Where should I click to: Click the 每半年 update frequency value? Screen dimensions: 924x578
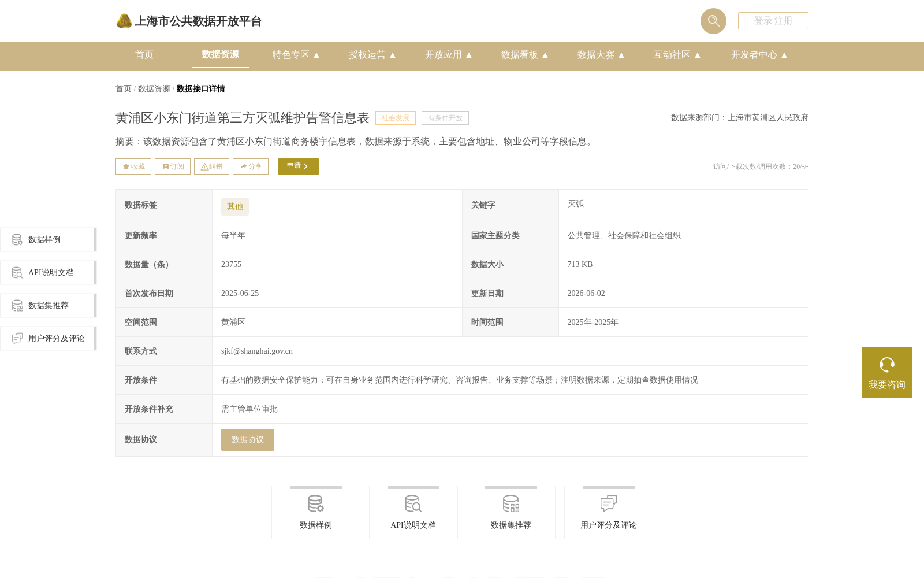pyautogui.click(x=233, y=235)
